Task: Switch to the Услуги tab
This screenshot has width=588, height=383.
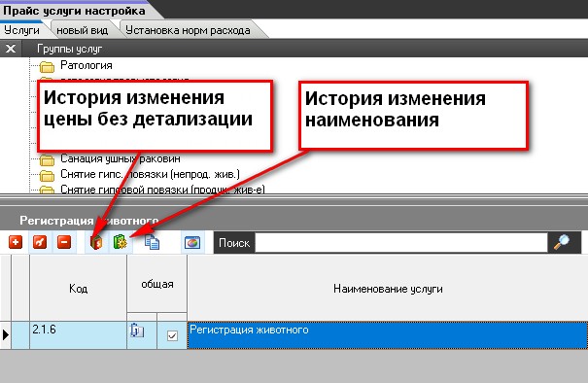Action: click(21, 30)
